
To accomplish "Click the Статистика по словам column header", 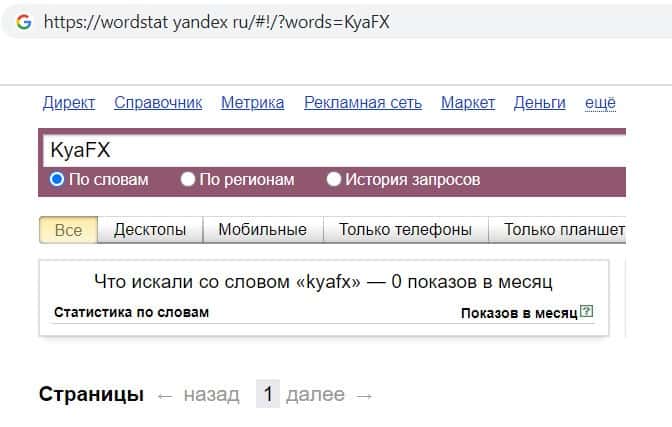I will point(132,313).
